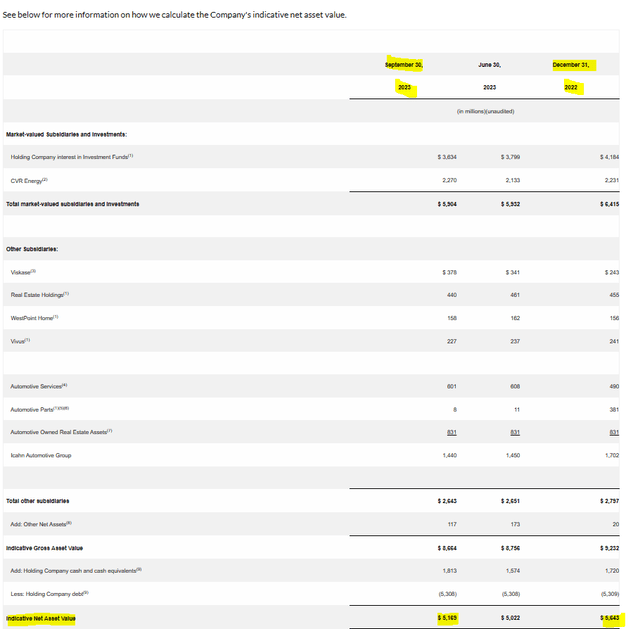
Task: Click the highlighted 2022 year label
Action: [x=571, y=88]
